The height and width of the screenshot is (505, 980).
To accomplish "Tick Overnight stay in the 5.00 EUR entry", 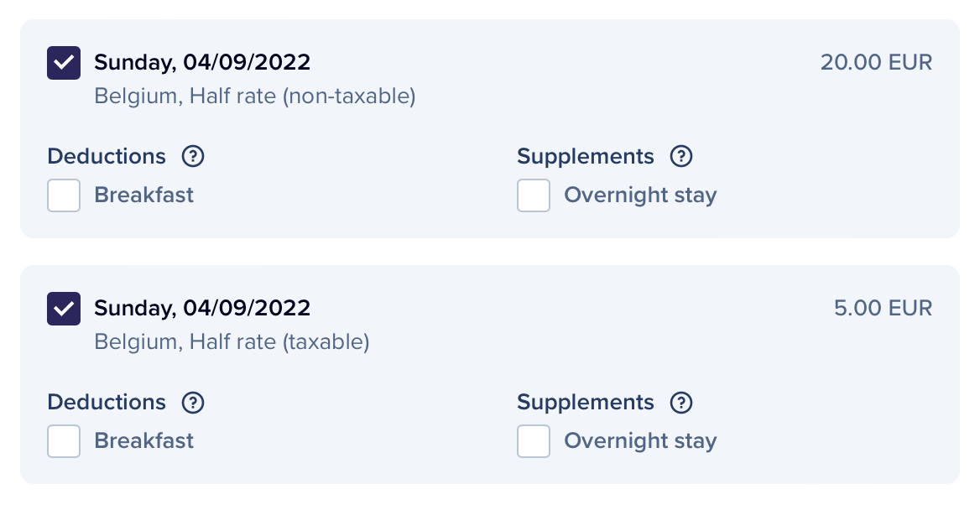I will coord(534,441).
